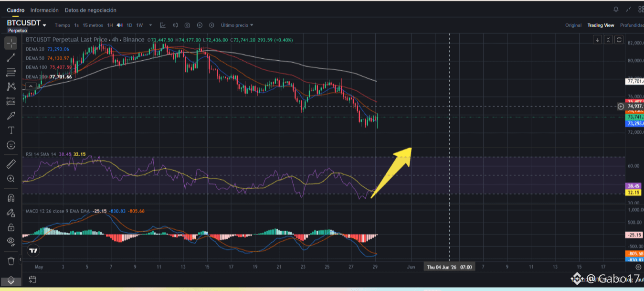Click the 73,741 current price label
644x291 pixels.
tap(634, 117)
